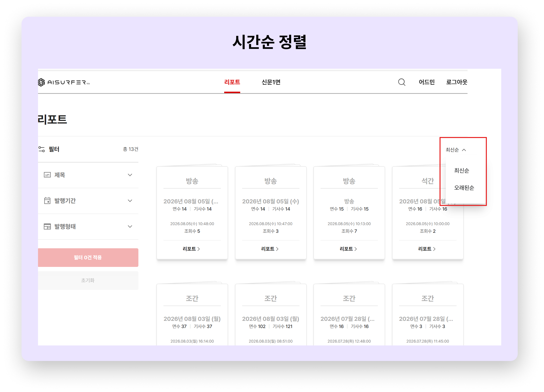Open 리포트 link on 10:47:00 card
544x392 pixels.
(270, 249)
